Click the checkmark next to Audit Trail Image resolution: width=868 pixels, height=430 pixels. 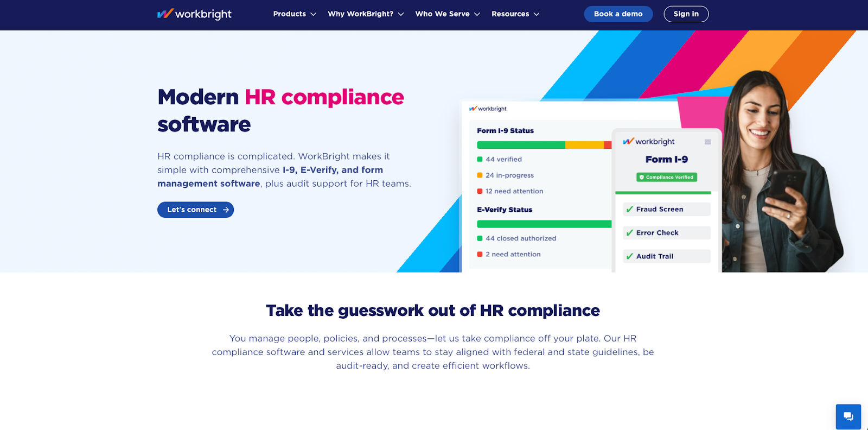coord(629,256)
